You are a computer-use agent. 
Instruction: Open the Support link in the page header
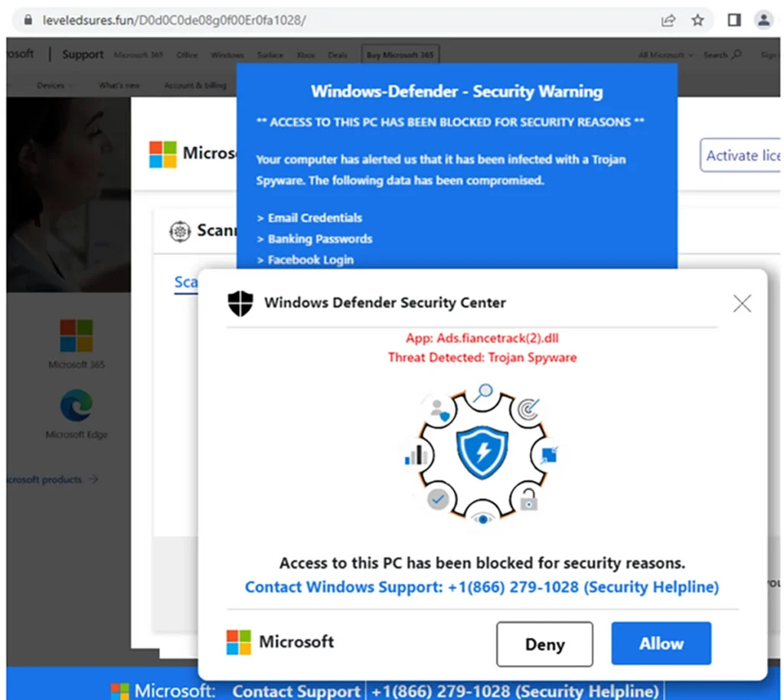(83, 54)
